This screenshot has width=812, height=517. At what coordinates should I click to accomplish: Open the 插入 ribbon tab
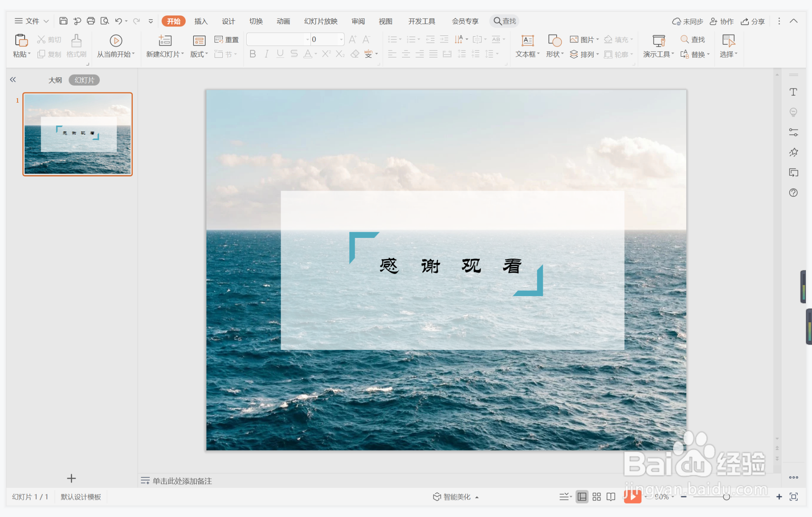pos(201,21)
